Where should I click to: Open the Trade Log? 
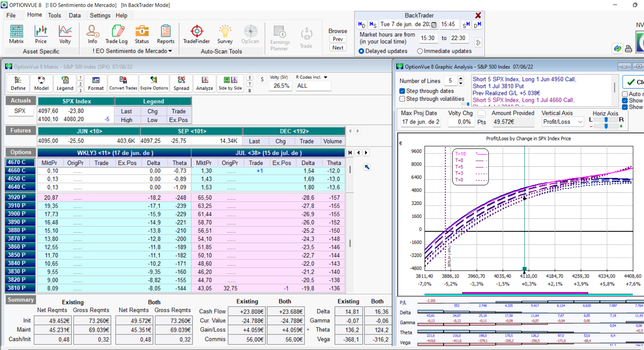tap(116, 34)
